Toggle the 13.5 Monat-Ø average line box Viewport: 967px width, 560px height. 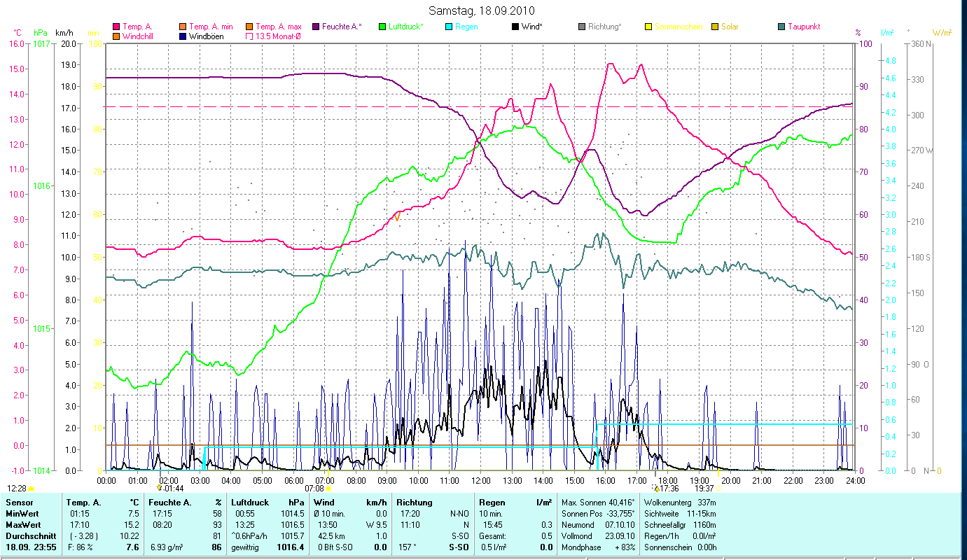249,36
